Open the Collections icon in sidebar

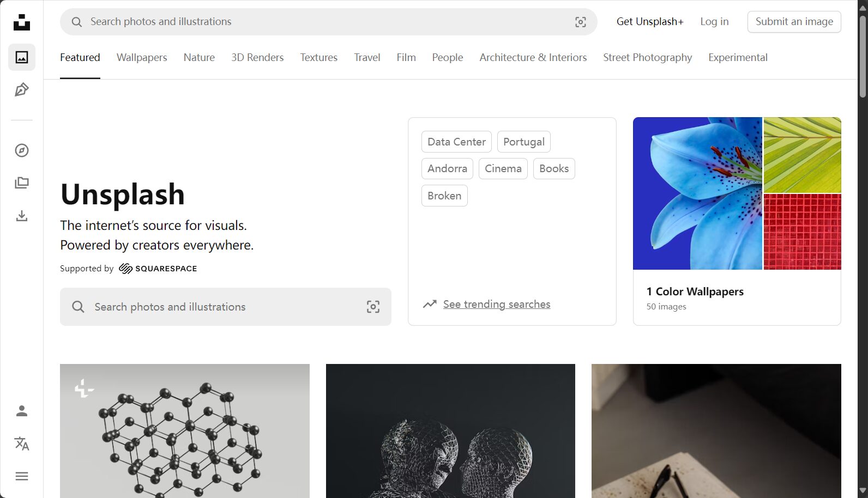click(x=22, y=183)
